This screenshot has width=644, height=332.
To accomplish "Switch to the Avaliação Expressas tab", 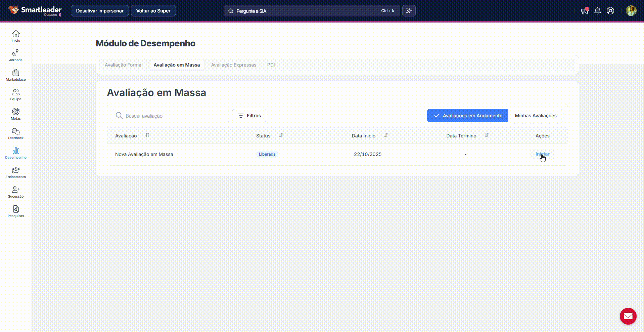I will [233, 65].
